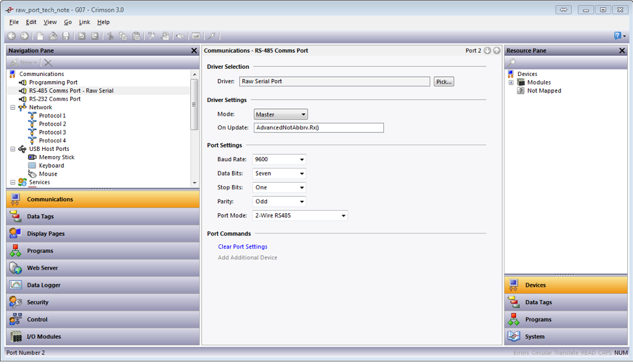Show Devices in Resource Pane bottom bar
The height and width of the screenshot is (364, 633).
pyautogui.click(x=566, y=285)
